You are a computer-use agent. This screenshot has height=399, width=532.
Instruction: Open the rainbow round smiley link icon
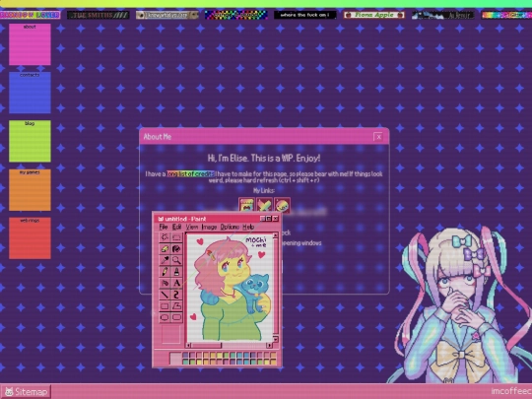(x=282, y=205)
